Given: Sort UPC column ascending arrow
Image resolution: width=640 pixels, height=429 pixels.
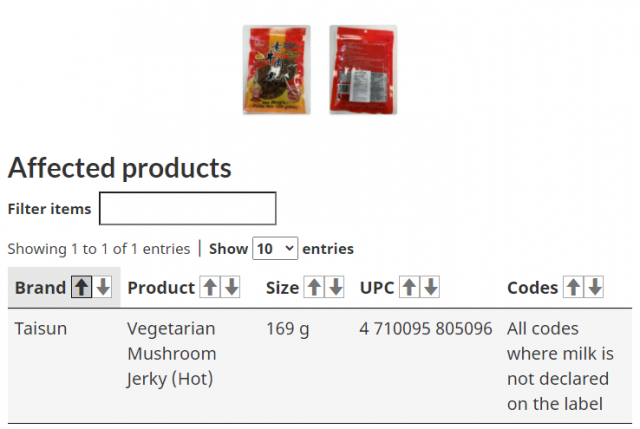Looking at the screenshot, I should (409, 287).
